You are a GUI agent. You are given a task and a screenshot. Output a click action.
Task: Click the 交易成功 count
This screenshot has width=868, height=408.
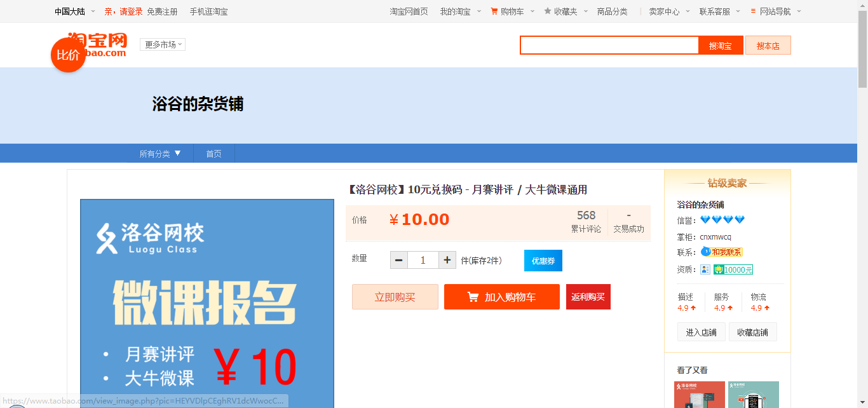click(628, 222)
